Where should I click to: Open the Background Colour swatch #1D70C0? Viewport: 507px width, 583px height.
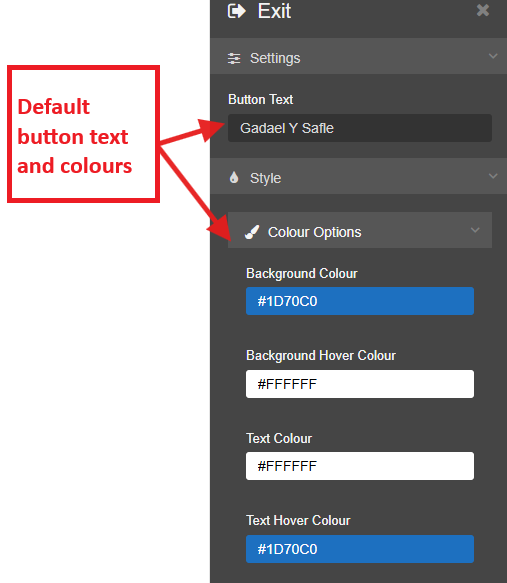(x=360, y=301)
